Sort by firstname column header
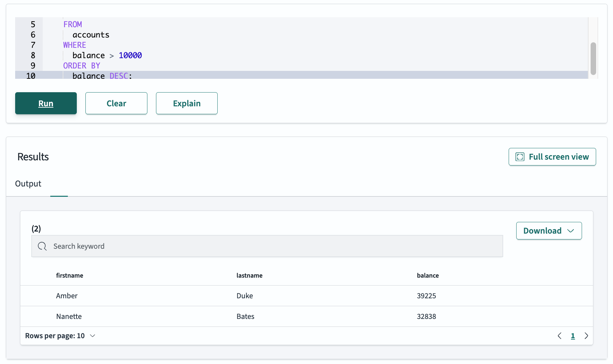Screen dimensions: 613x364 70,275
